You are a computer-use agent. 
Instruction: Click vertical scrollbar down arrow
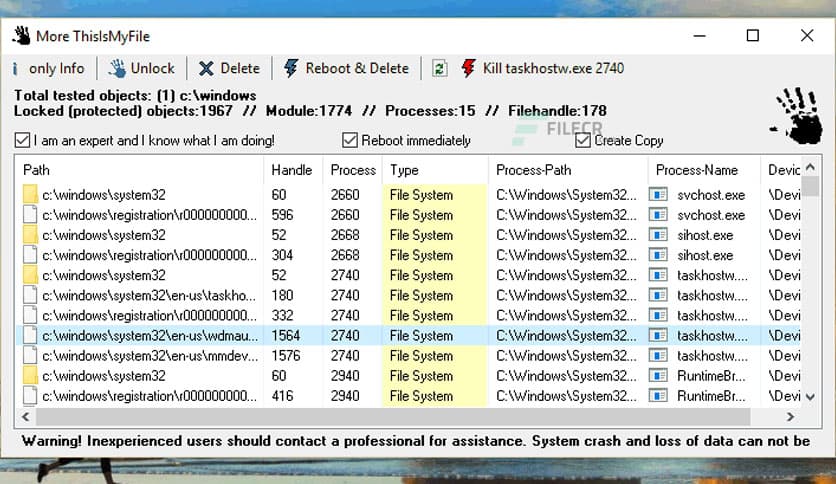[x=810, y=397]
